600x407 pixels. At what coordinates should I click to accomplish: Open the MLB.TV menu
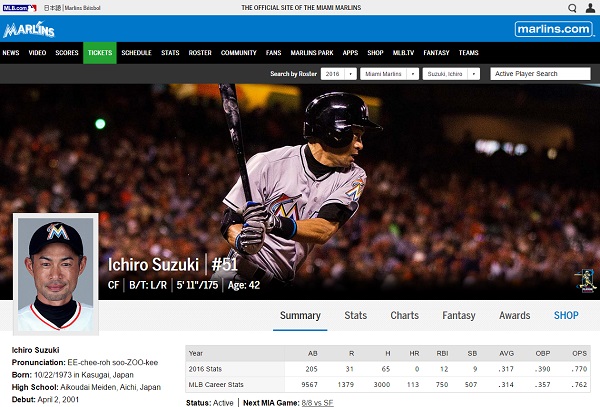click(x=403, y=53)
